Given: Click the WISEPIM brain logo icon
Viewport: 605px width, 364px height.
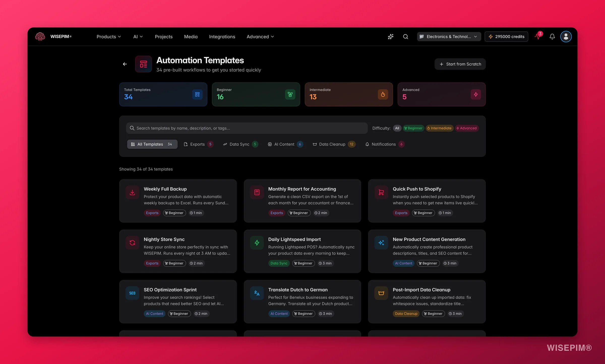Looking at the screenshot, I should (x=40, y=37).
